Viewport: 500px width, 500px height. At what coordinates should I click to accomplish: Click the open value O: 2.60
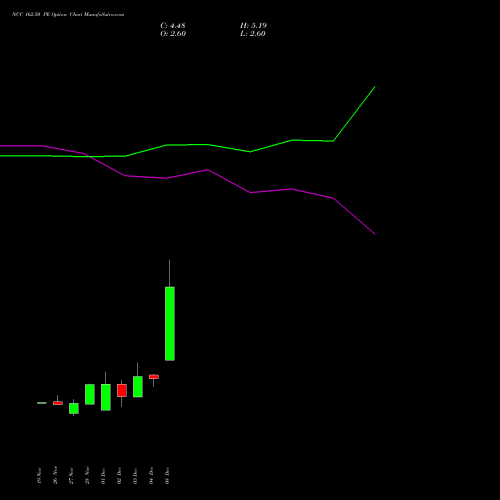pyautogui.click(x=173, y=34)
